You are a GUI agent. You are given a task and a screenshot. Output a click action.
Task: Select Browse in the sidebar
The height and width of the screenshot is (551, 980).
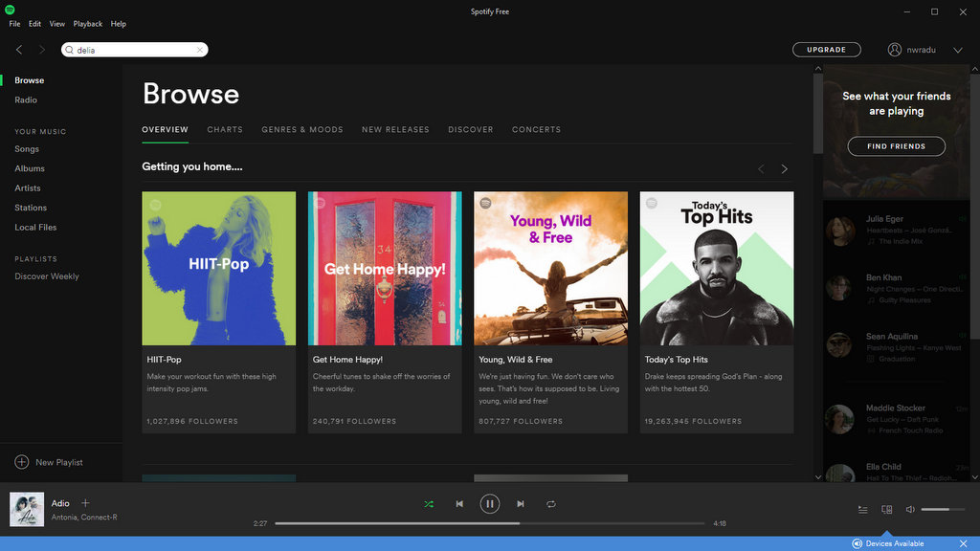point(30,80)
